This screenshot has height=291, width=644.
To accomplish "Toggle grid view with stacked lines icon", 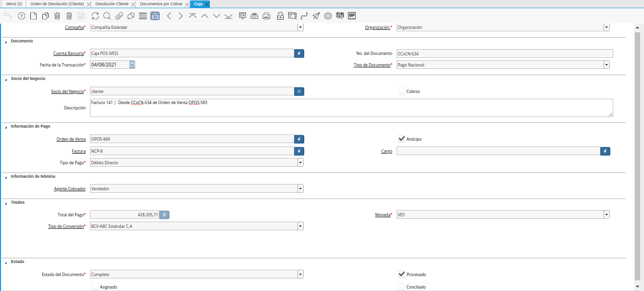I will [x=142, y=16].
